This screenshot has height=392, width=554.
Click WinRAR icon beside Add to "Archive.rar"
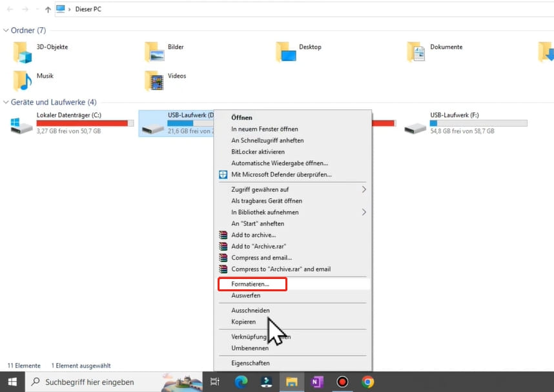click(223, 246)
